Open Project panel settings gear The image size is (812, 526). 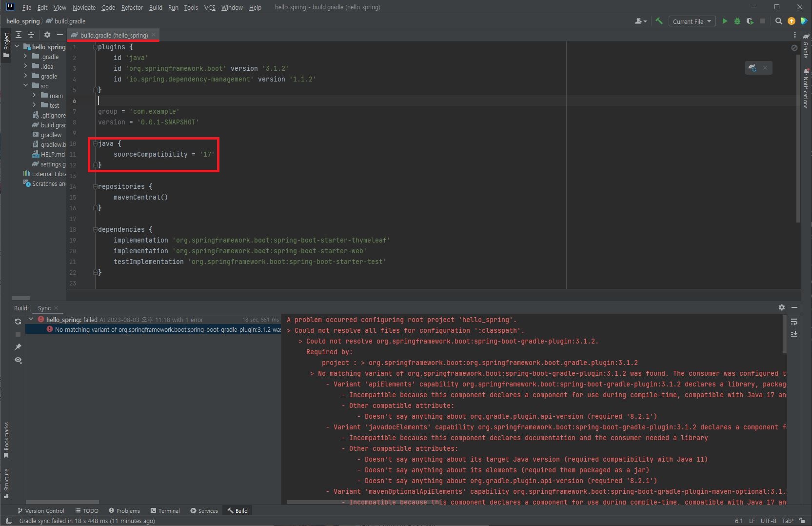point(47,35)
